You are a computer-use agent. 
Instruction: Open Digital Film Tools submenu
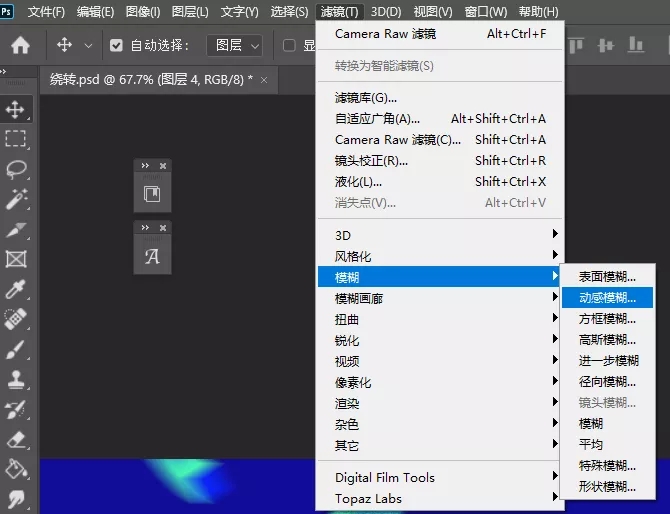pos(438,477)
